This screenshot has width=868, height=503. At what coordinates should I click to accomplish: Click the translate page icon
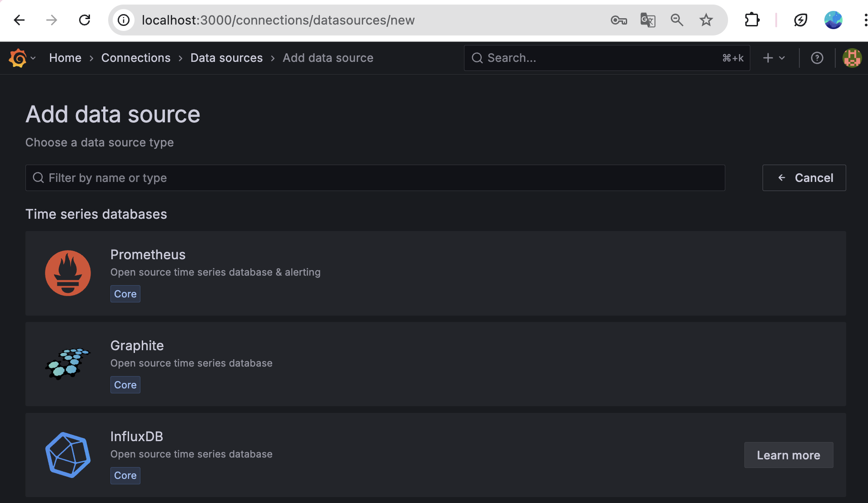[648, 20]
